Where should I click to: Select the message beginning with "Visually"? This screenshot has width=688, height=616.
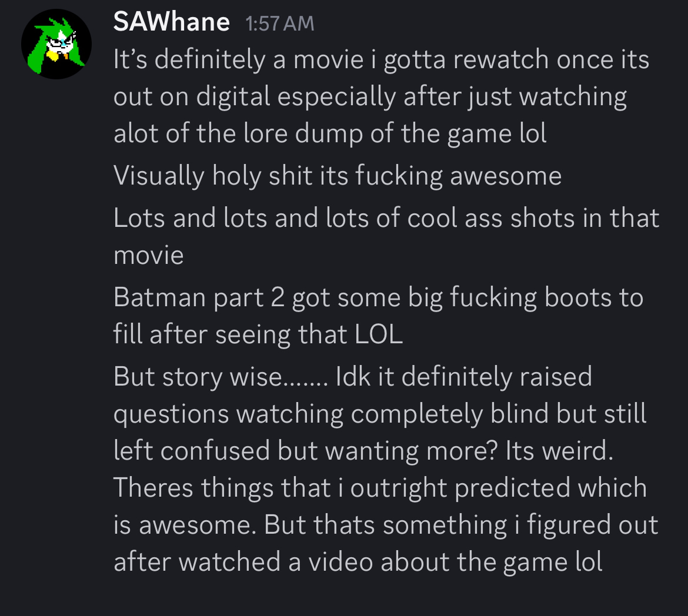(337, 176)
